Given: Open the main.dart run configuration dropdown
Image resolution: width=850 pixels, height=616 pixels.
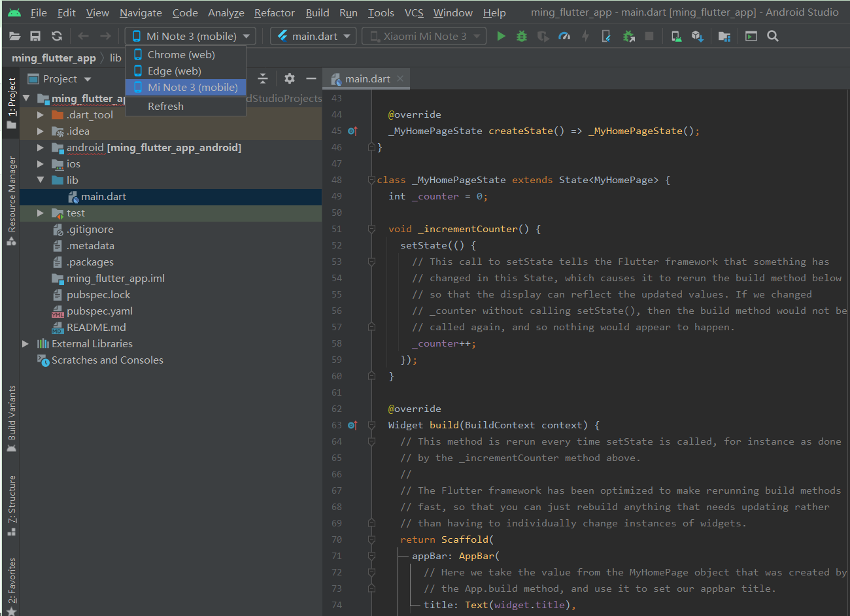Looking at the screenshot, I should (x=313, y=37).
